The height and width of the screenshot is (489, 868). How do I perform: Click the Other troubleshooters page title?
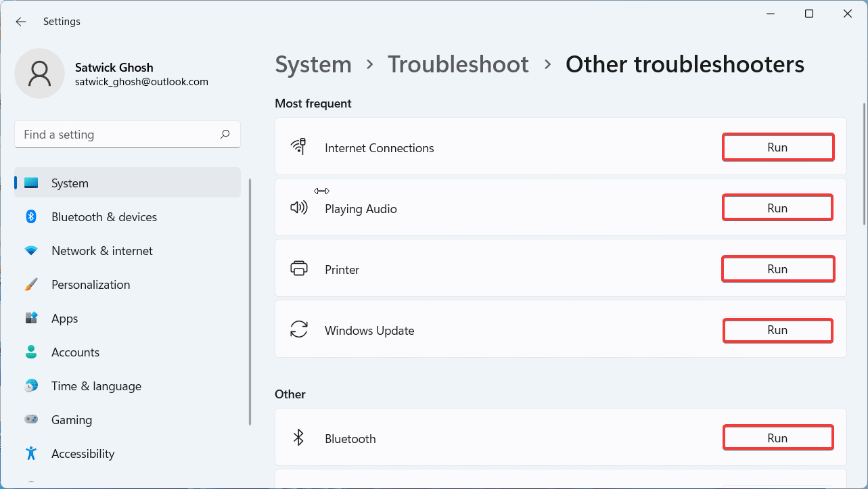pyautogui.click(x=685, y=64)
